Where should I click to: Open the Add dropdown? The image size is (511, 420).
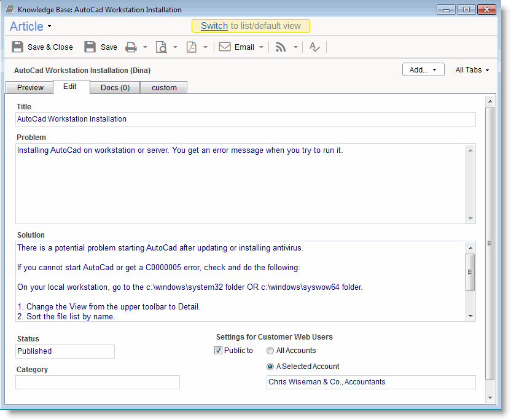click(423, 69)
